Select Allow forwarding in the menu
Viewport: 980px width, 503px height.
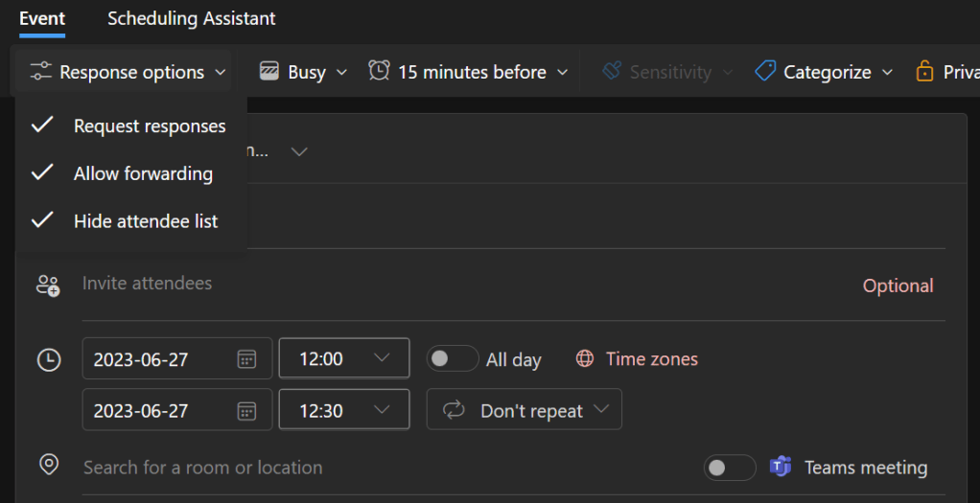click(x=143, y=173)
